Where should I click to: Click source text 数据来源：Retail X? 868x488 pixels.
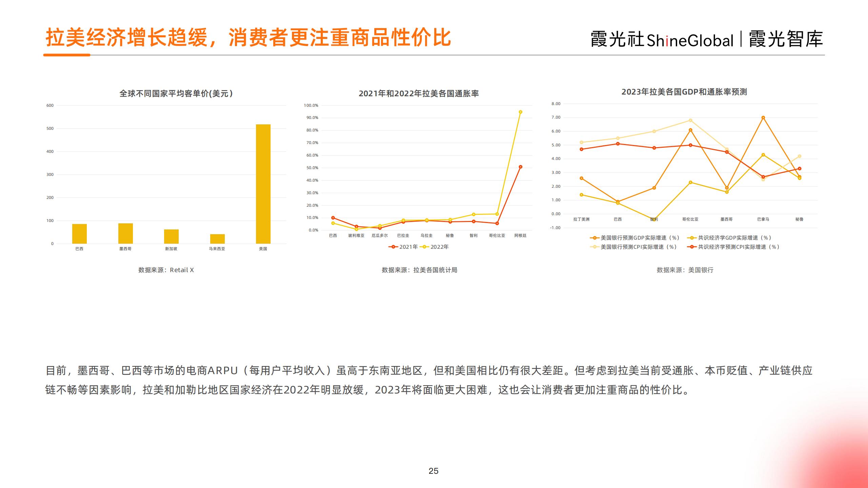point(166,270)
